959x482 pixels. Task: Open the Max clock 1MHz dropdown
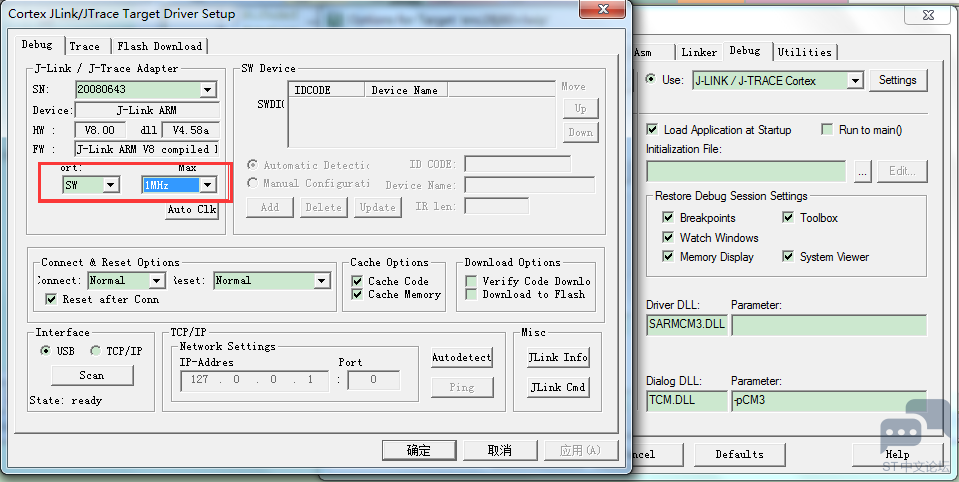tap(208, 185)
